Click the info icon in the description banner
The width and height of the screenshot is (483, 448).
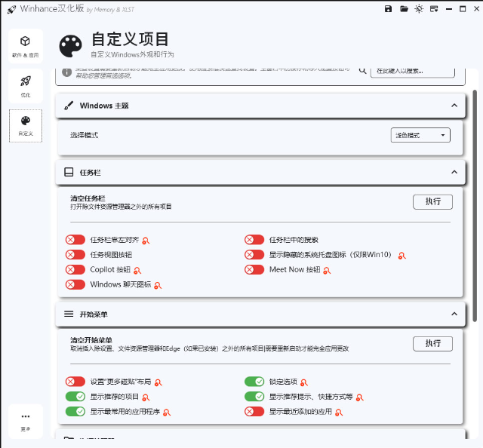click(x=67, y=72)
